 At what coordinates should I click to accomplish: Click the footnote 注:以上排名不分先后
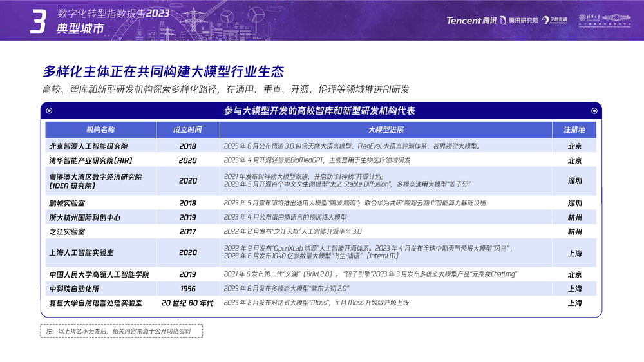coord(122,331)
